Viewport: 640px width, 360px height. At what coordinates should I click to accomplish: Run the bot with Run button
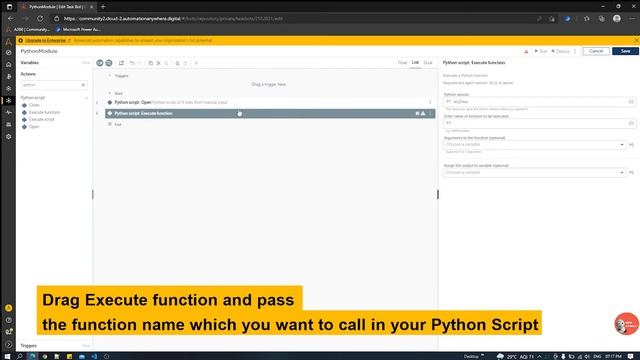[x=541, y=51]
